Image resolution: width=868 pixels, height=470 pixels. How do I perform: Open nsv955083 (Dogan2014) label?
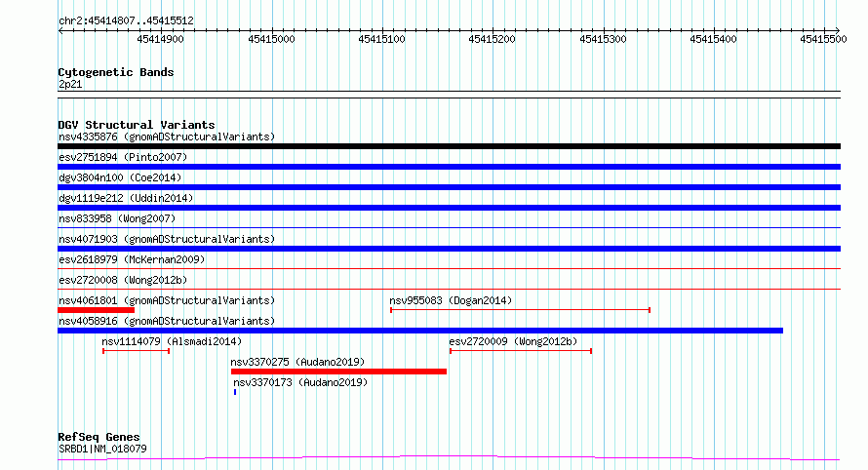point(451,300)
